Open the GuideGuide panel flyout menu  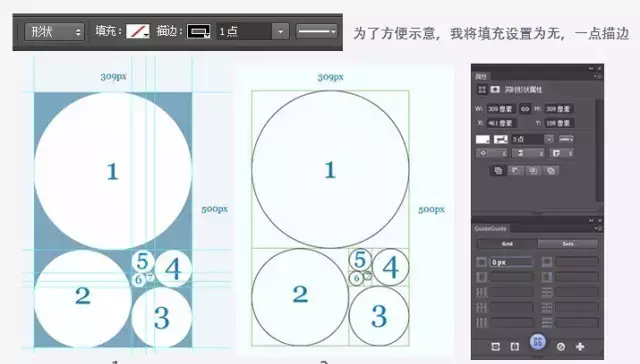(x=597, y=229)
